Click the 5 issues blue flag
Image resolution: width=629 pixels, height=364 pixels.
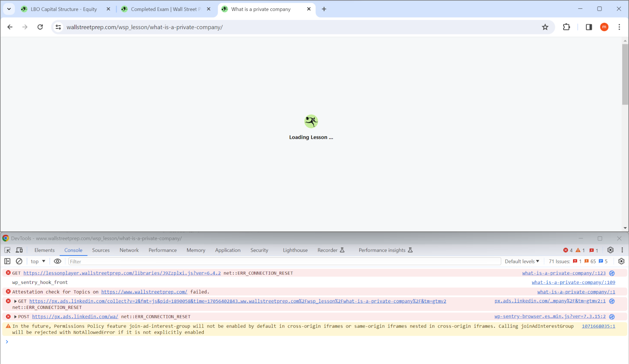603,261
